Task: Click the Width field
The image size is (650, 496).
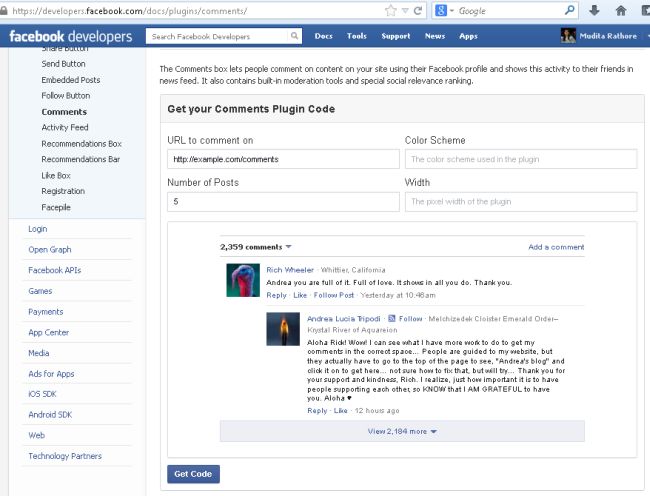Action: pyautogui.click(x=521, y=202)
